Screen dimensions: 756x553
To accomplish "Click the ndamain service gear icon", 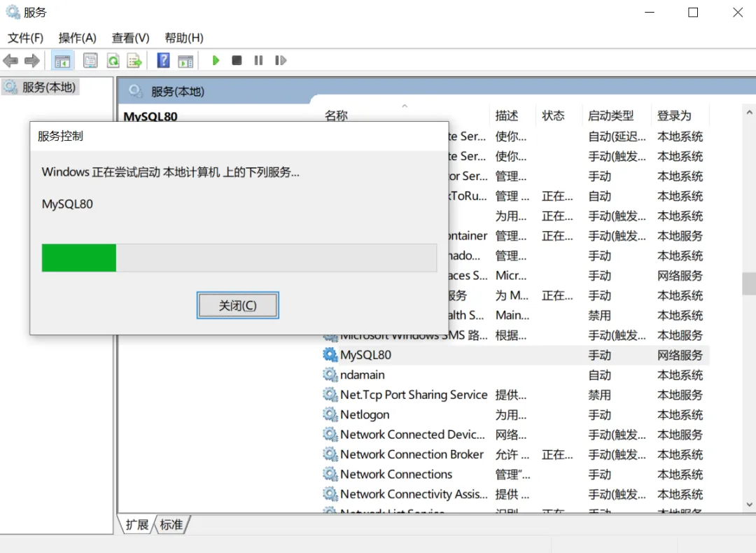I will click(x=330, y=374).
